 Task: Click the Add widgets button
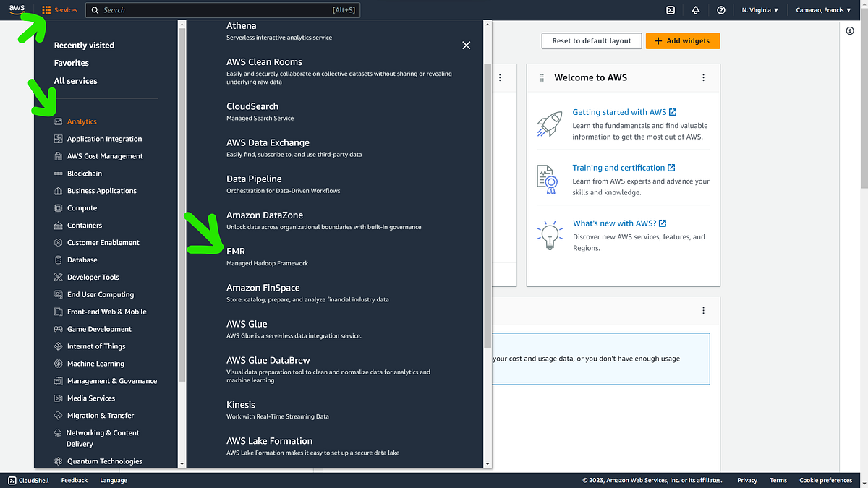tap(682, 40)
